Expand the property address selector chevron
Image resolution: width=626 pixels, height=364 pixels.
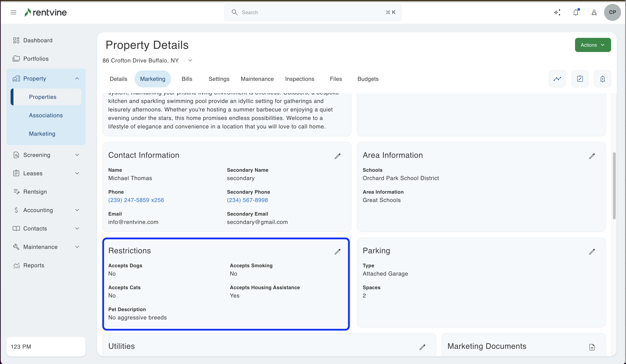(x=190, y=61)
